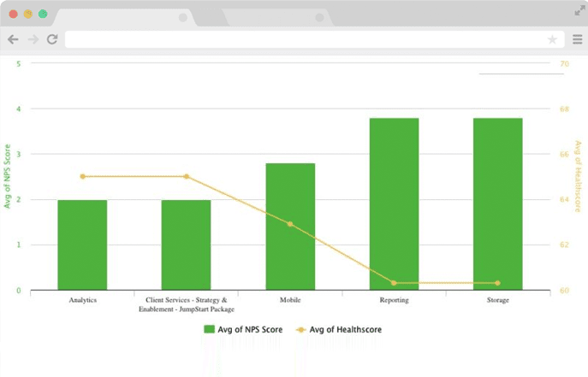Click the browser forward arrow

(33, 39)
